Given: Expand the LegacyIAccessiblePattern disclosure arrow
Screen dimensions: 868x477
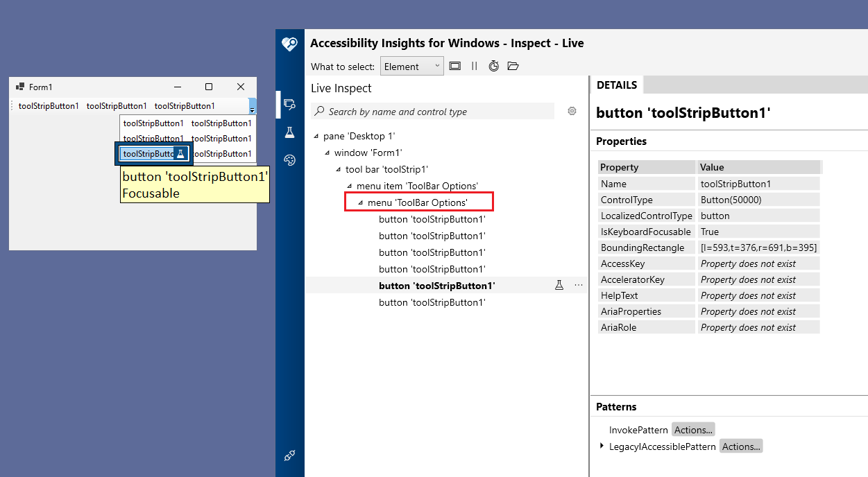Looking at the screenshot, I should (601, 446).
